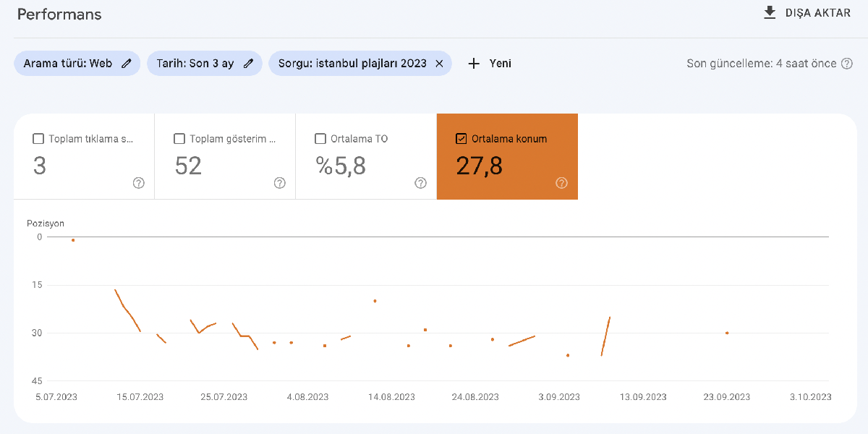The image size is (868, 434).
Task: Click the download icon beside DIŞA AKTAR
Action: click(x=770, y=13)
